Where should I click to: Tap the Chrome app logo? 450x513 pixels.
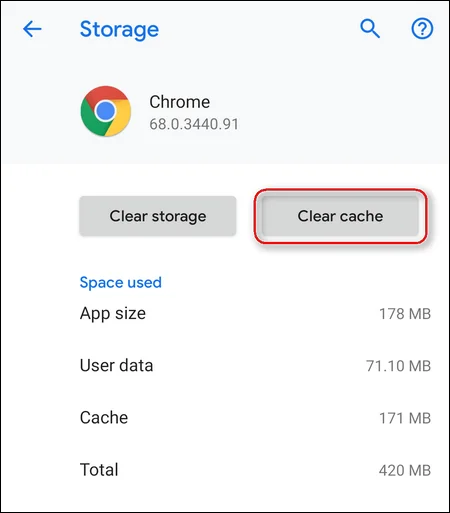(106, 111)
